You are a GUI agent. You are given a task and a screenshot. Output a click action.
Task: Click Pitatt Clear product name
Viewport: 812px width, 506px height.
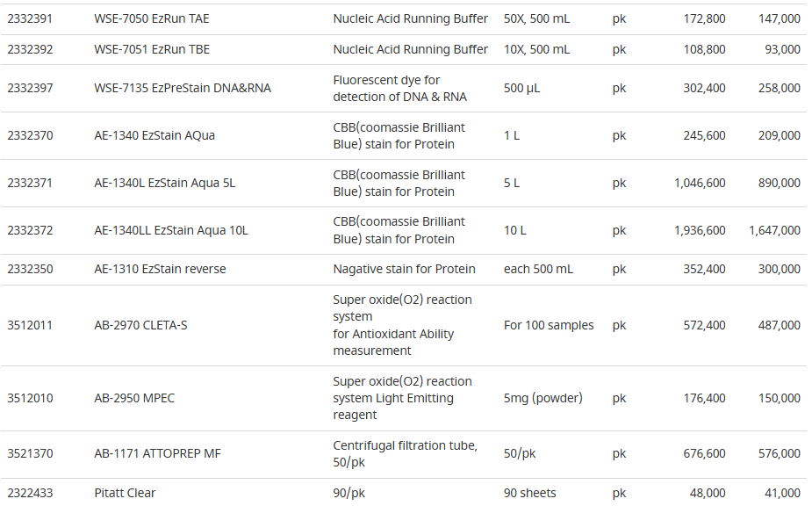(x=125, y=493)
